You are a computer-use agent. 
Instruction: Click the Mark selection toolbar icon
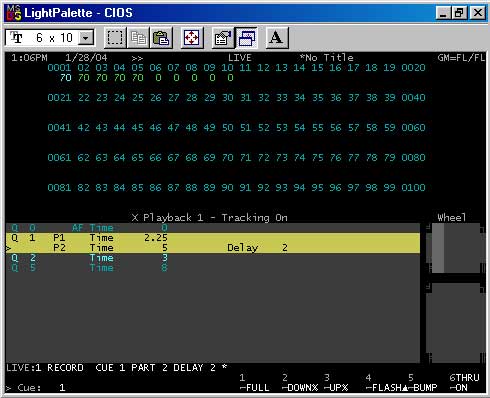(x=115, y=38)
